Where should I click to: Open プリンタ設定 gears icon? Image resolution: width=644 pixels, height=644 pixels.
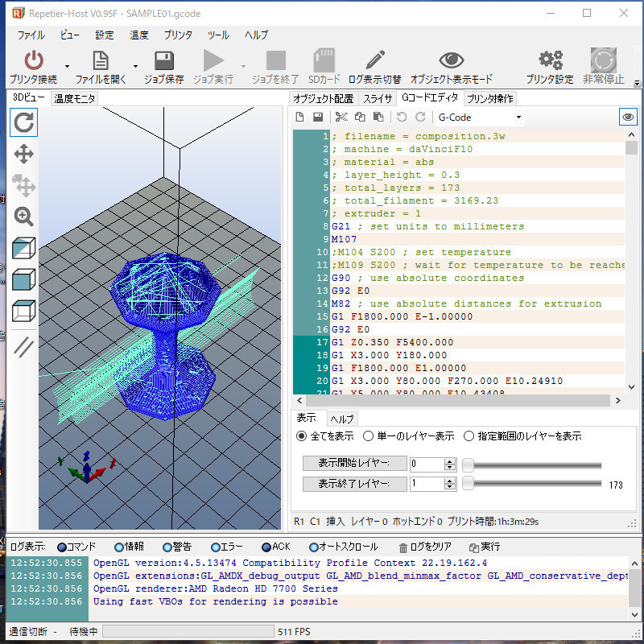551,60
